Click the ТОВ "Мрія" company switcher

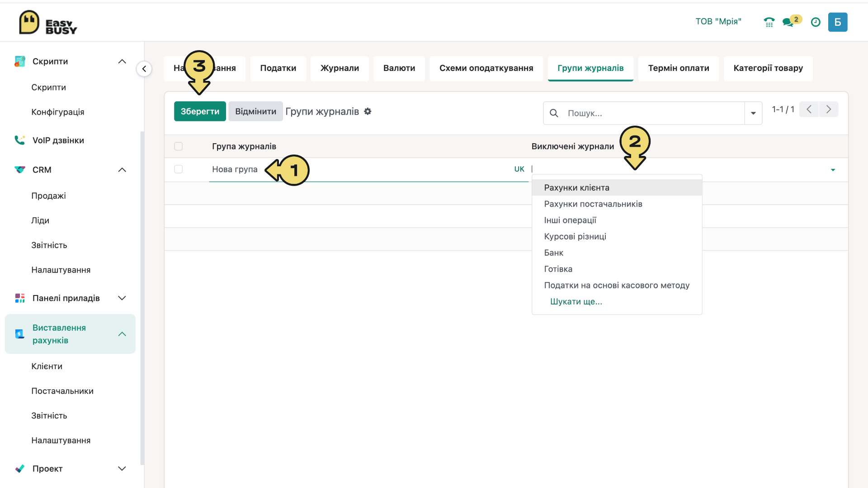(718, 22)
